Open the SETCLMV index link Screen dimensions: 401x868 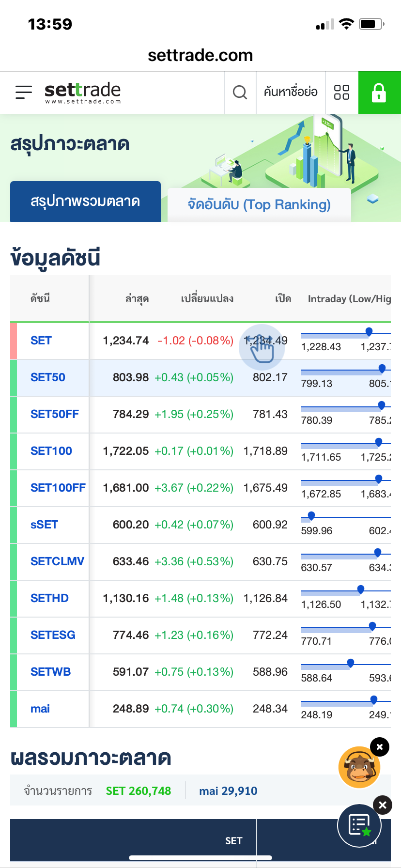tap(57, 561)
